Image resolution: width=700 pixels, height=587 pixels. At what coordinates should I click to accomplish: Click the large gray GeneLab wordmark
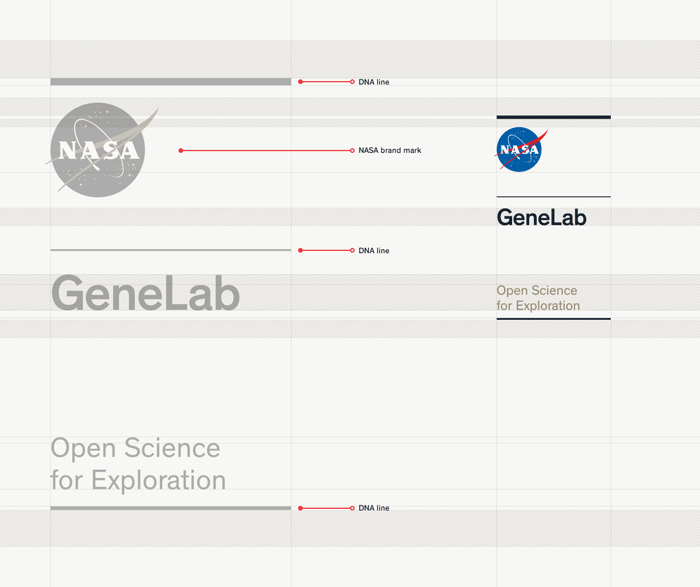coord(145,294)
